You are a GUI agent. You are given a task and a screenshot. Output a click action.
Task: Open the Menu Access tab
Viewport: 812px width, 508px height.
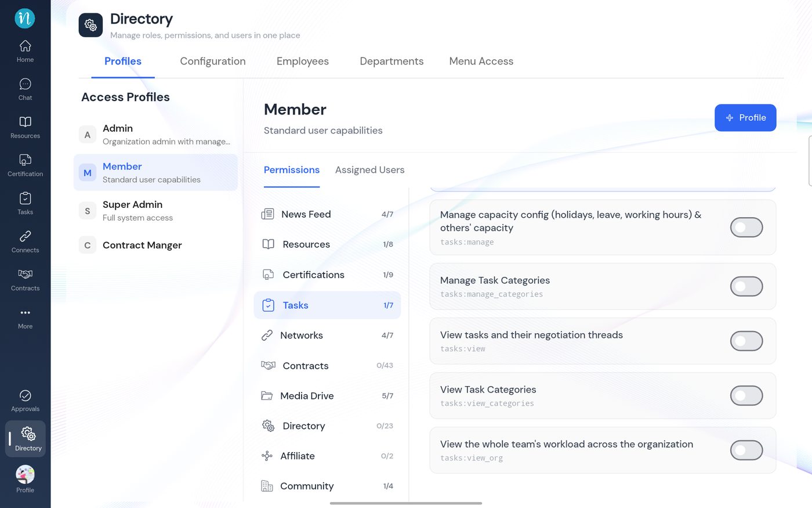(481, 61)
